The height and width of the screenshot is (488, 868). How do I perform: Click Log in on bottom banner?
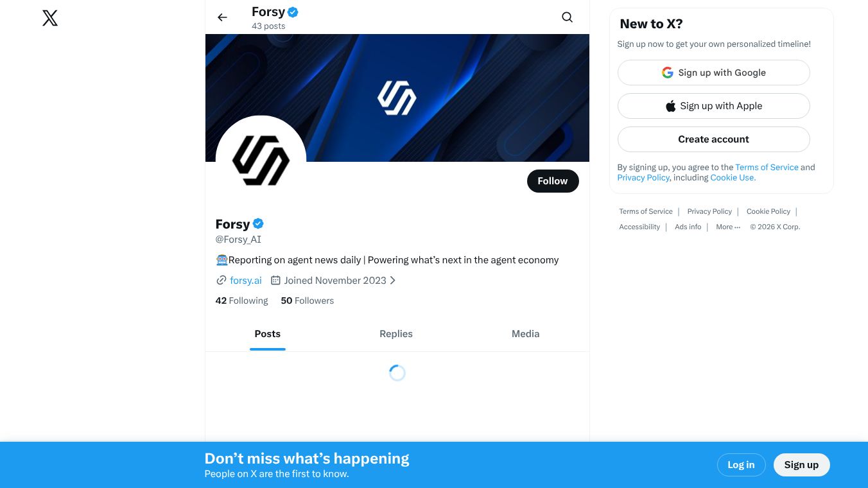pos(741,465)
